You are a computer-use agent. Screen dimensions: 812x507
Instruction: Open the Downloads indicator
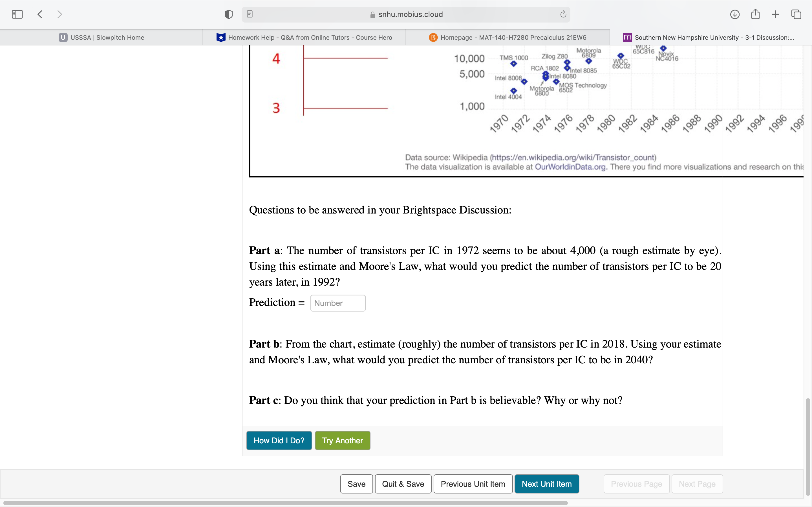[x=734, y=14]
